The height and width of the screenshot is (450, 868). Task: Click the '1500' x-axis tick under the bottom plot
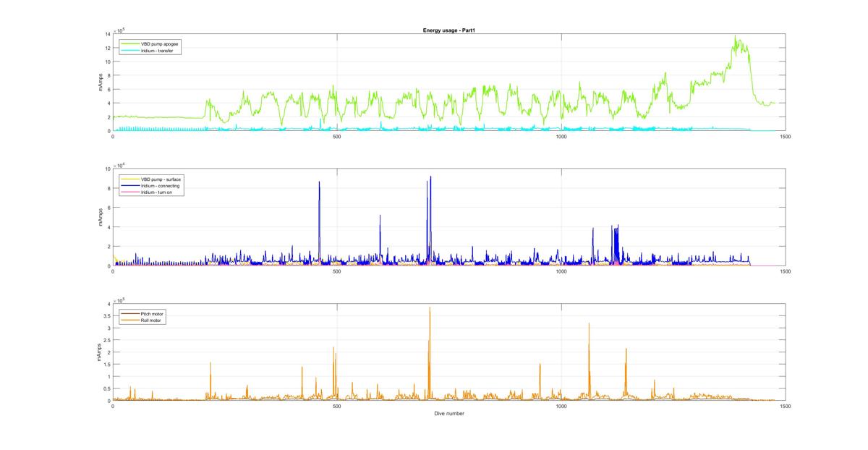786,407
